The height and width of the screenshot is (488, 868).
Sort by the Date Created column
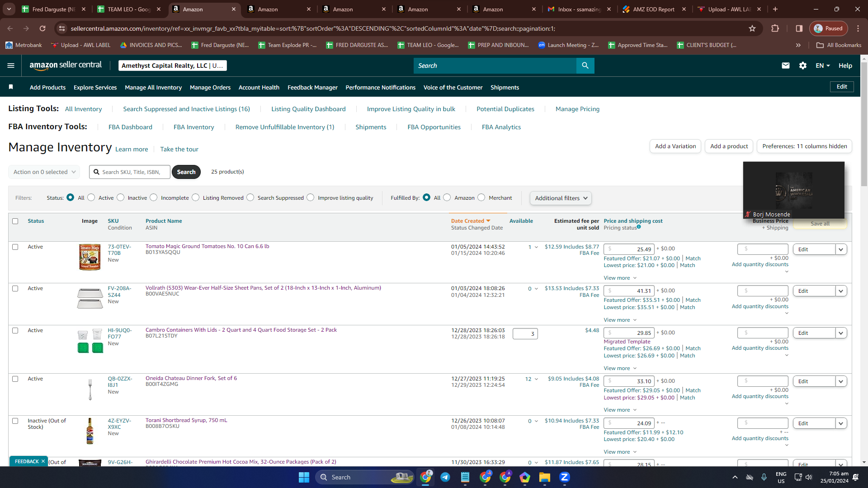tap(470, 221)
